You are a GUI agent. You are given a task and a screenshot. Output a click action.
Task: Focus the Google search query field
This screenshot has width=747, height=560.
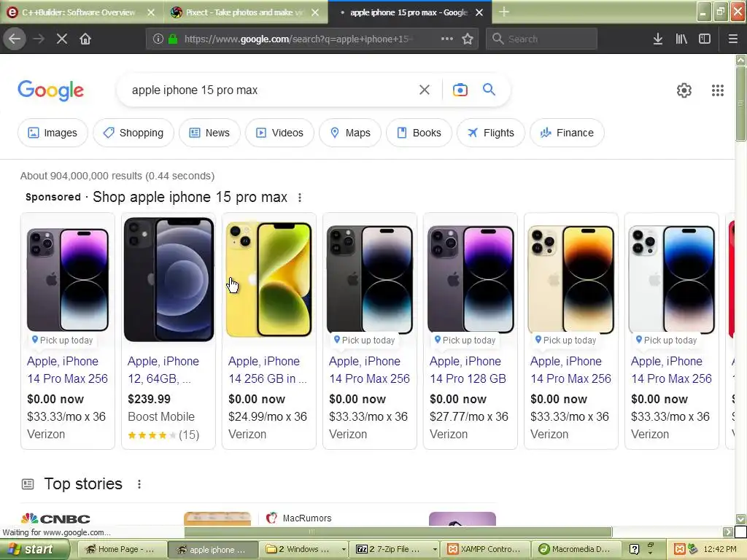pyautogui.click(x=271, y=90)
